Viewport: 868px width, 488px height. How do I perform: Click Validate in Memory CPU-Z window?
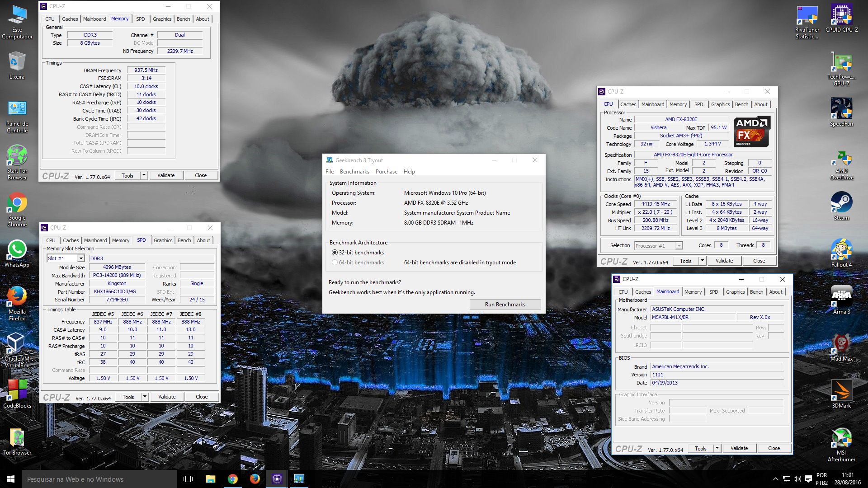pyautogui.click(x=166, y=175)
